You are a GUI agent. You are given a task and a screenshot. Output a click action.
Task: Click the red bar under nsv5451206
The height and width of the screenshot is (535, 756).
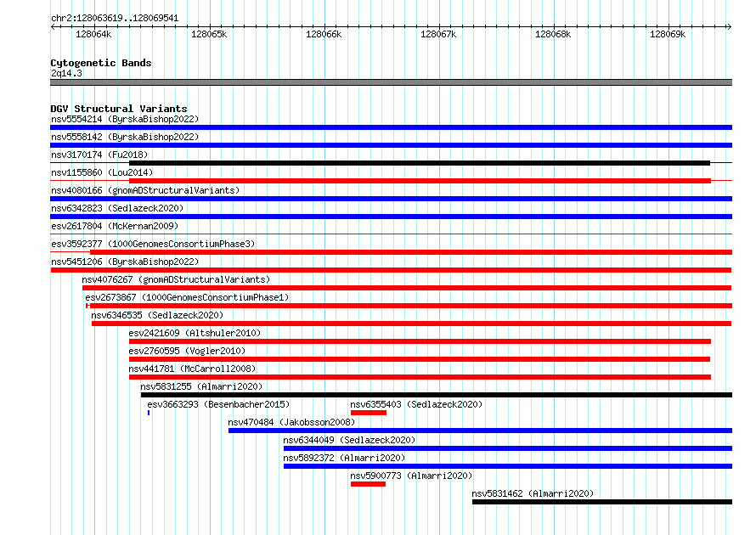(x=391, y=270)
